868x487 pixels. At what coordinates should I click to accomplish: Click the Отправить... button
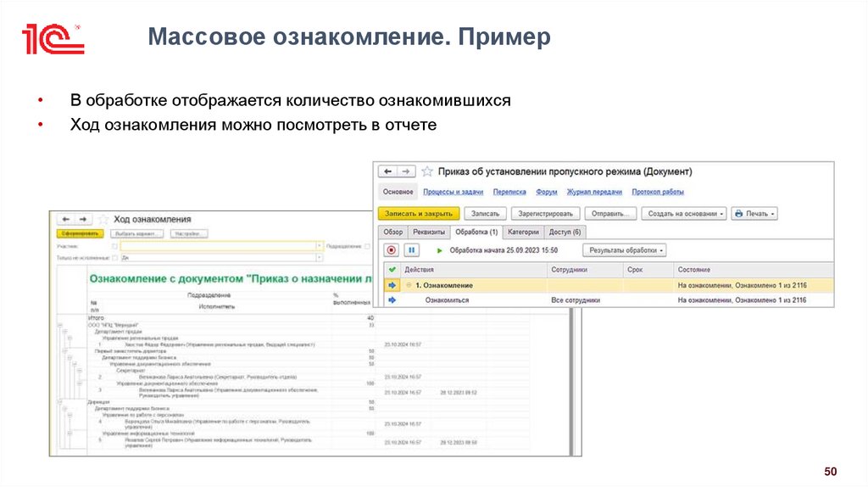[610, 214]
